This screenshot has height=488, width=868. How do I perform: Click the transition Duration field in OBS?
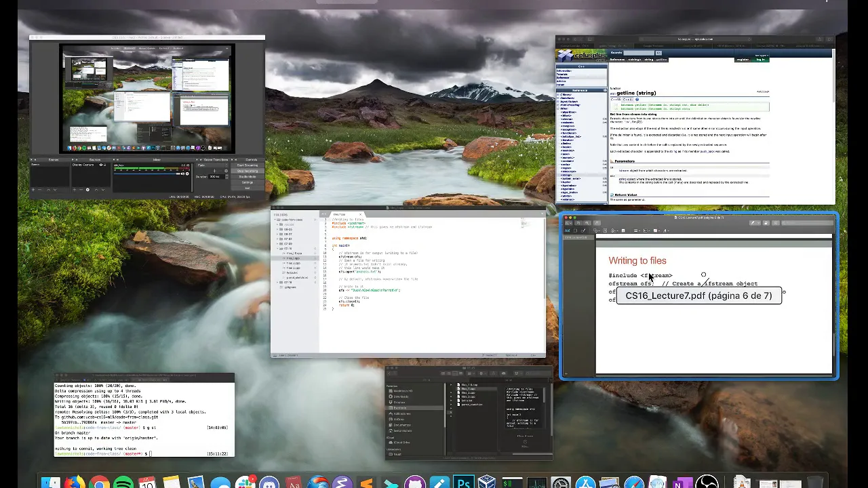[x=216, y=176]
